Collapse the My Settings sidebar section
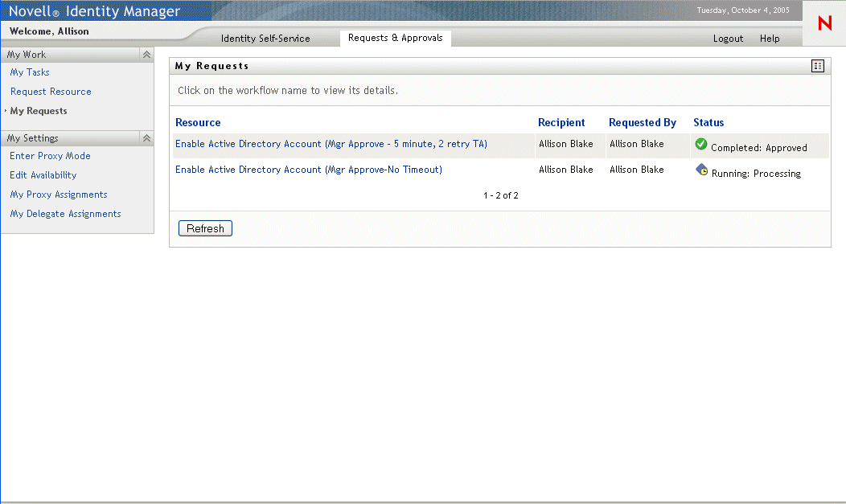The image size is (846, 504). tap(146, 137)
